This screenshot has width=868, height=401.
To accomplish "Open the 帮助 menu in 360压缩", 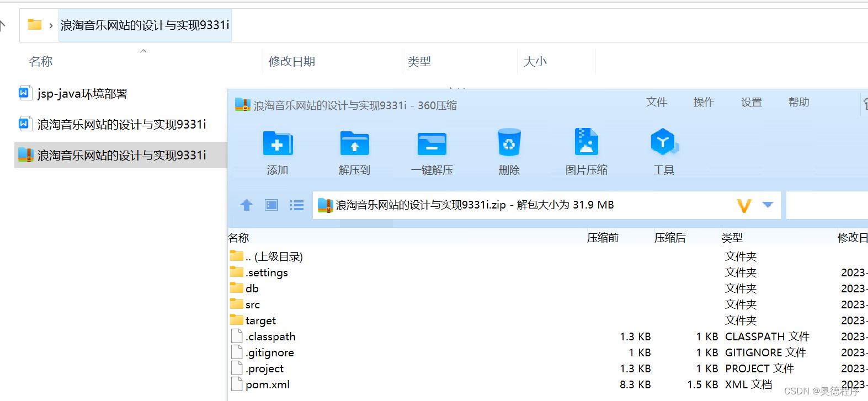I will 799,102.
